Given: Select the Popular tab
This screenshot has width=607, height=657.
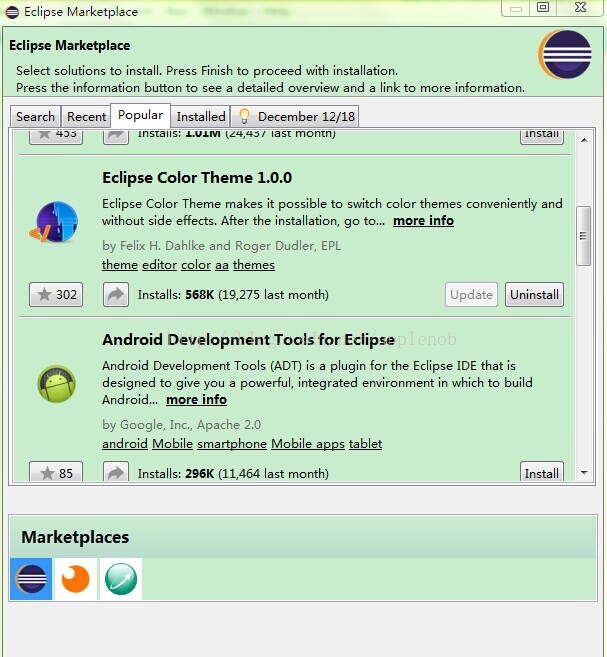Looking at the screenshot, I should click(x=140, y=115).
